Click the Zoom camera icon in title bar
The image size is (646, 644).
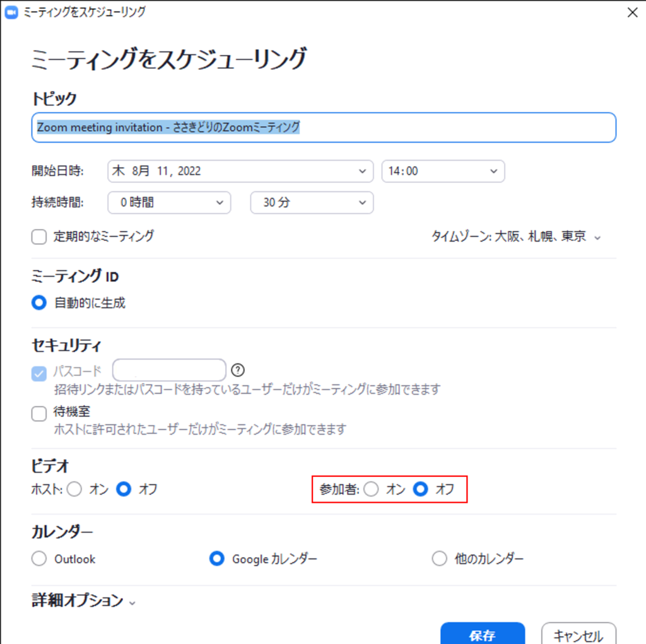coord(11,11)
